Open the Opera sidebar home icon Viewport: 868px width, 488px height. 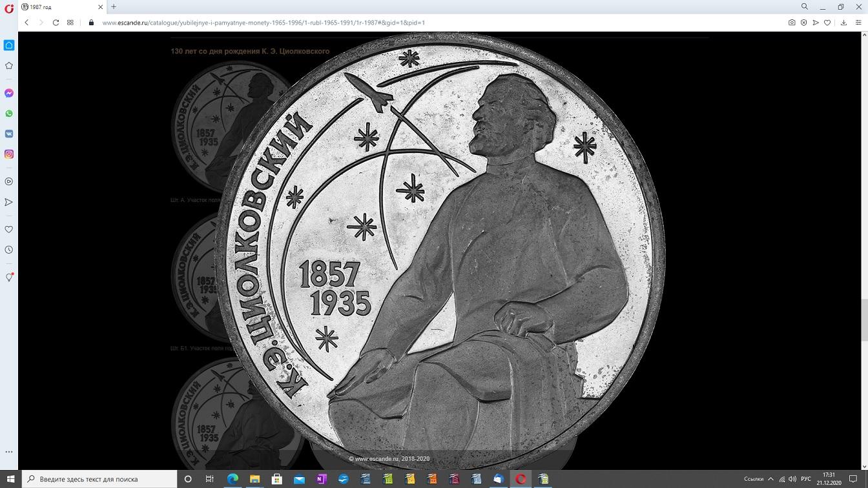pos(9,45)
